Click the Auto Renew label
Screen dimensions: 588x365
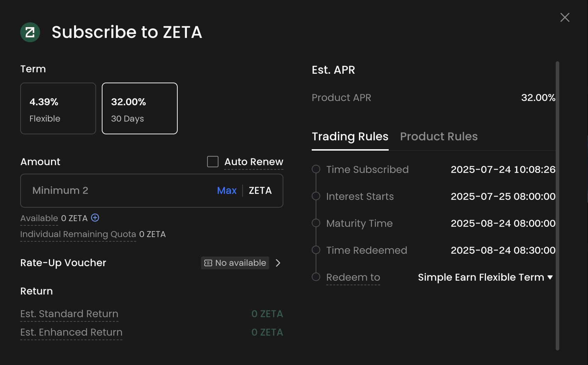254,162
